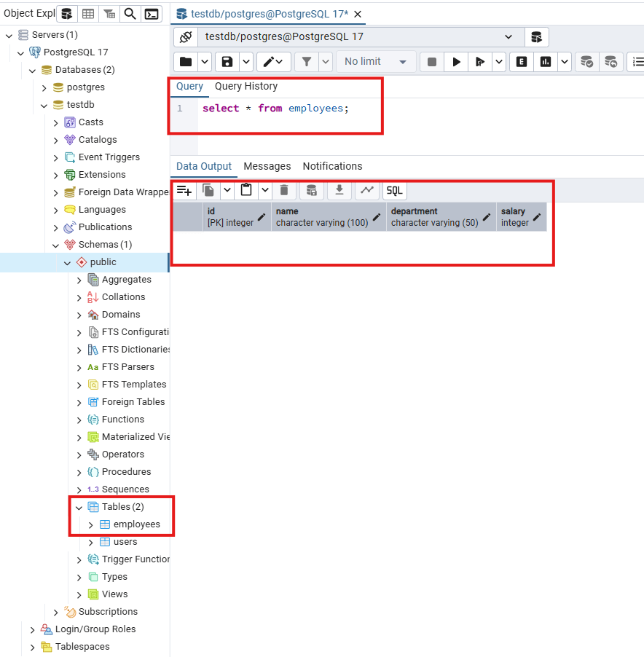This screenshot has height=657, width=644.
Task: Click the id column header
Action: click(x=237, y=217)
